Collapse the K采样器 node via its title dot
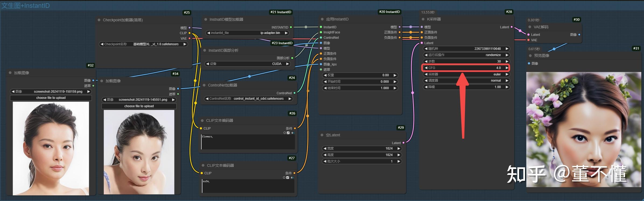Viewport: 644px width, 201px height. pos(423,19)
